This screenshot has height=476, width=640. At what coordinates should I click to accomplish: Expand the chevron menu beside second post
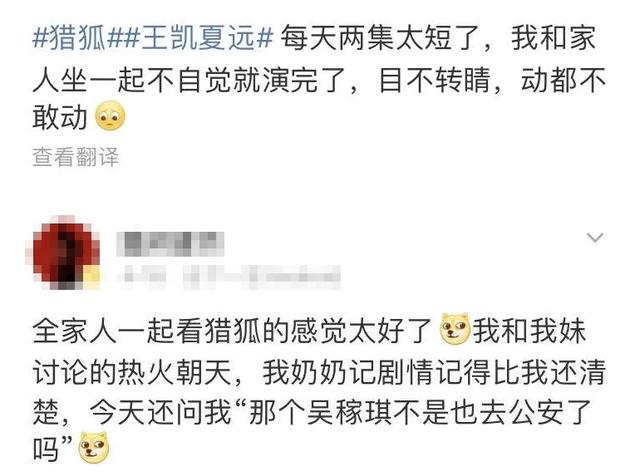[x=595, y=237]
